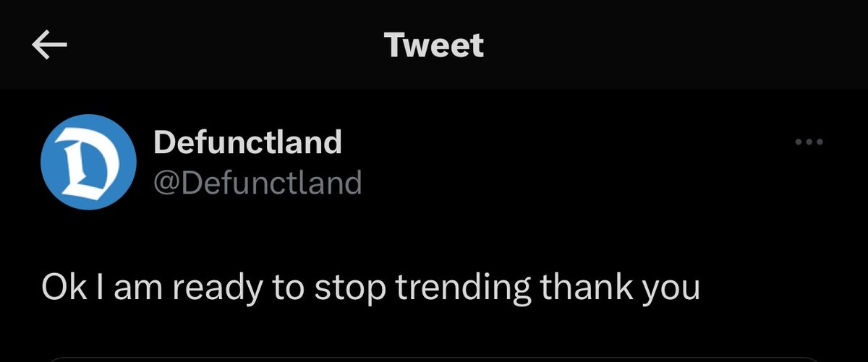Click the word "trending" in the tweet
This screenshot has width=868, height=362.
coord(464,288)
